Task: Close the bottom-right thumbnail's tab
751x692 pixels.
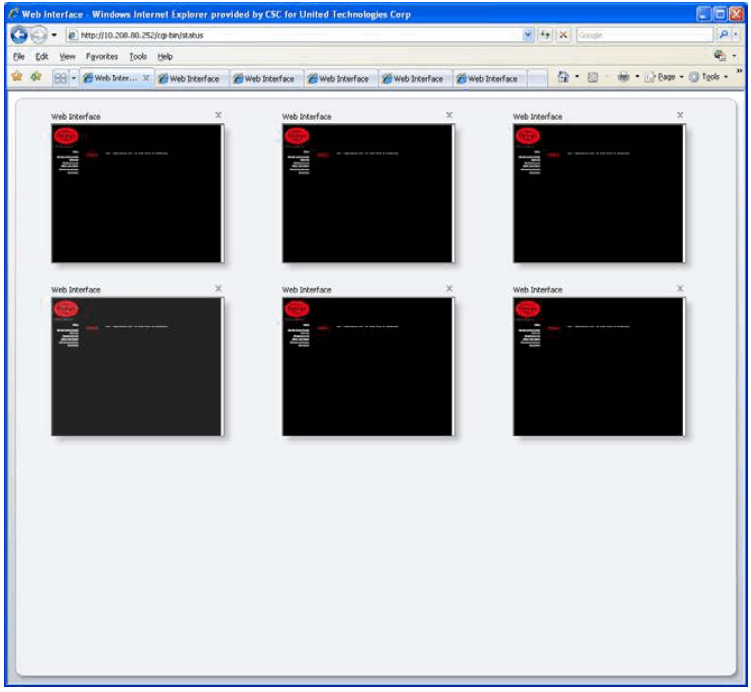Action: (x=680, y=288)
